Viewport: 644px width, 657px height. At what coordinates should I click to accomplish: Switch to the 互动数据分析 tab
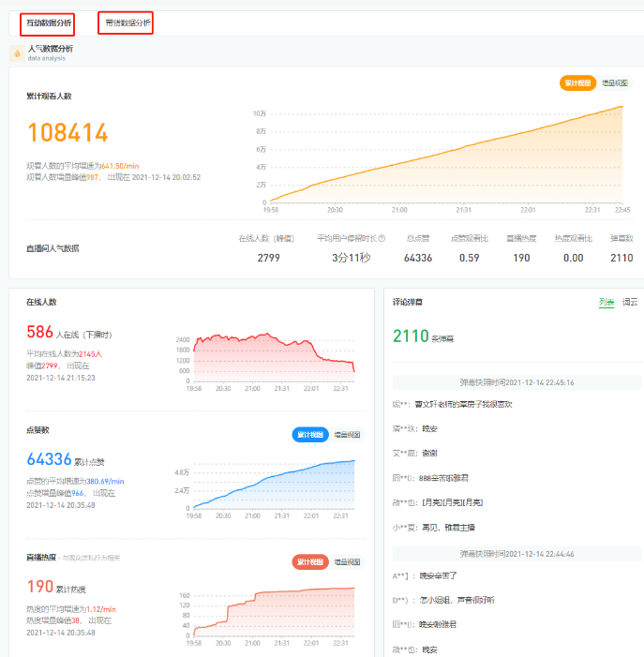click(48, 22)
